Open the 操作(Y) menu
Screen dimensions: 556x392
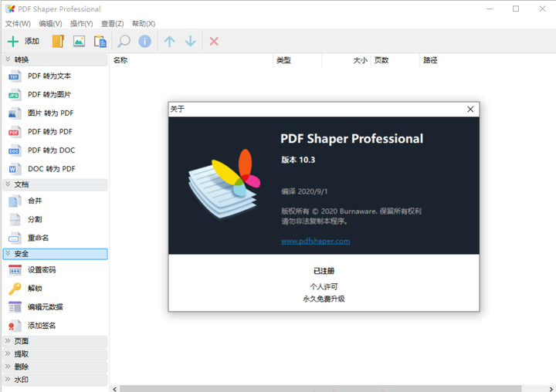click(x=82, y=24)
